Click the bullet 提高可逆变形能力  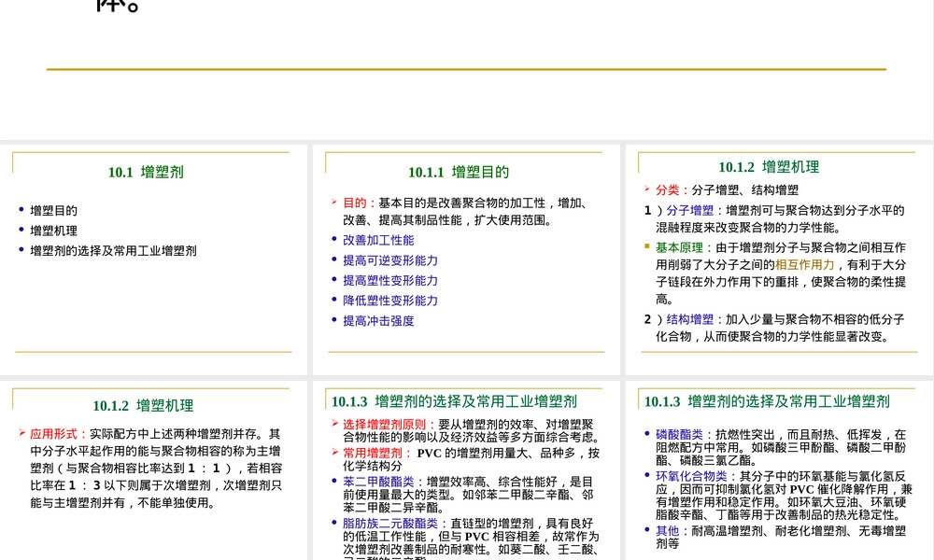(x=390, y=260)
